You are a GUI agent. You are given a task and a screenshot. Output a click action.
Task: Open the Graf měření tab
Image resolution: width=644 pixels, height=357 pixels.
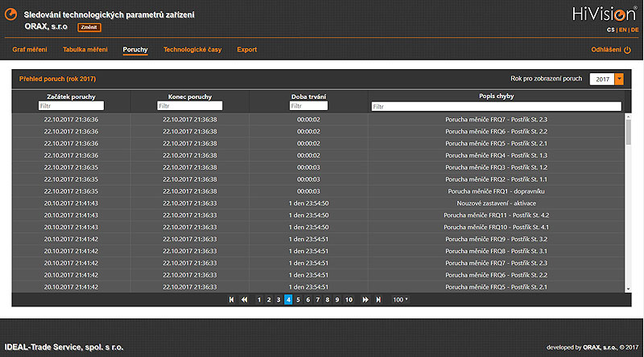(30, 50)
